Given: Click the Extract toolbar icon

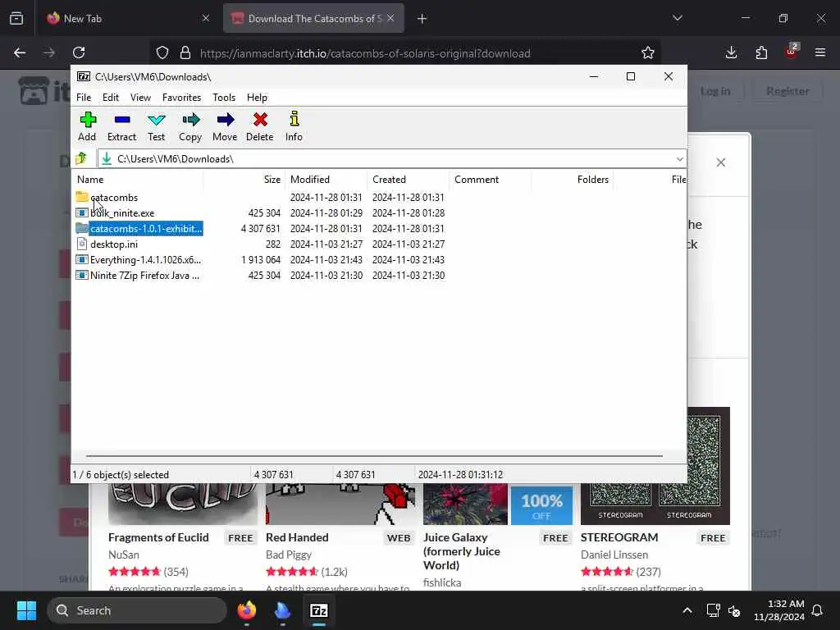Looking at the screenshot, I should pyautogui.click(x=122, y=126).
